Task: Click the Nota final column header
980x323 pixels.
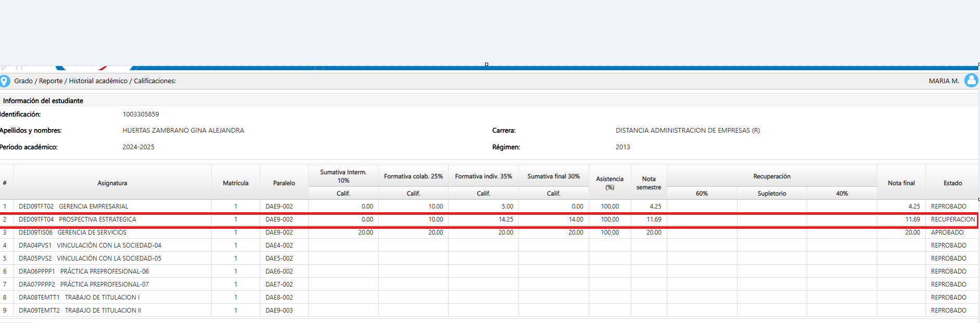Action: pos(901,183)
